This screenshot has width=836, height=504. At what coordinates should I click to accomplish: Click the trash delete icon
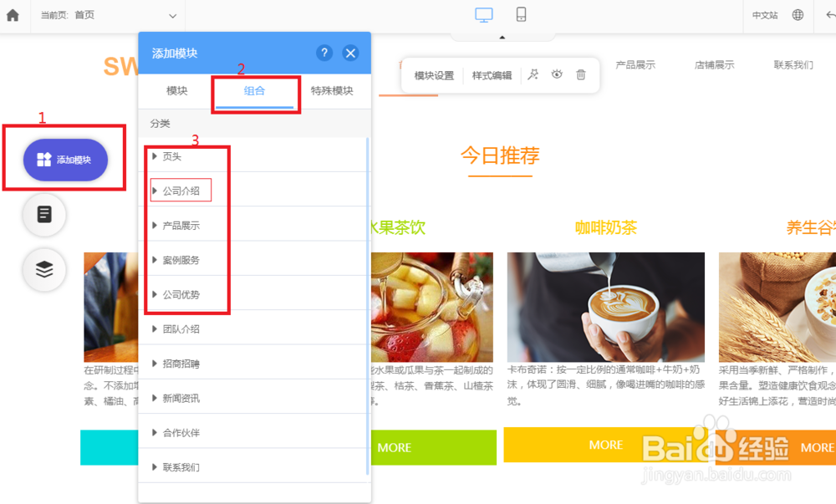point(581,74)
